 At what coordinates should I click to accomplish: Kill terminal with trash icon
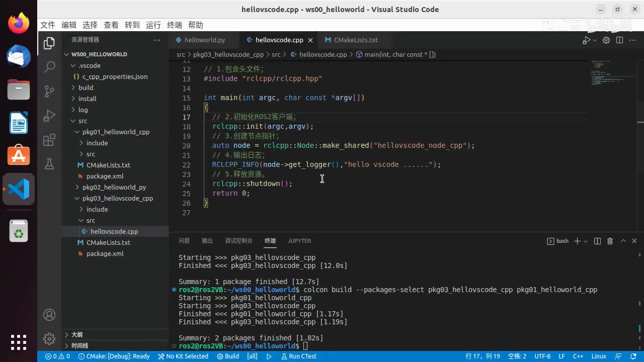(610, 241)
